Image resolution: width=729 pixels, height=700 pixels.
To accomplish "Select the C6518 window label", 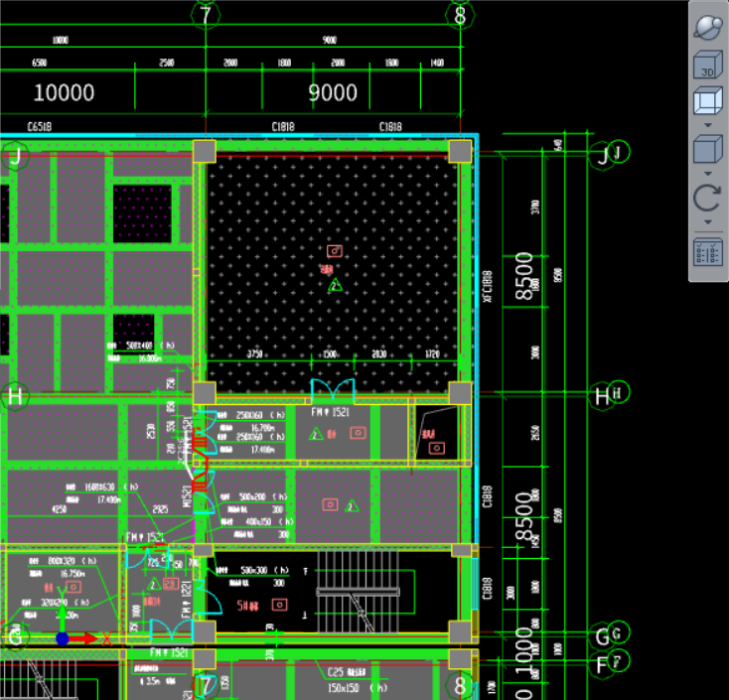I will pos(40,127).
